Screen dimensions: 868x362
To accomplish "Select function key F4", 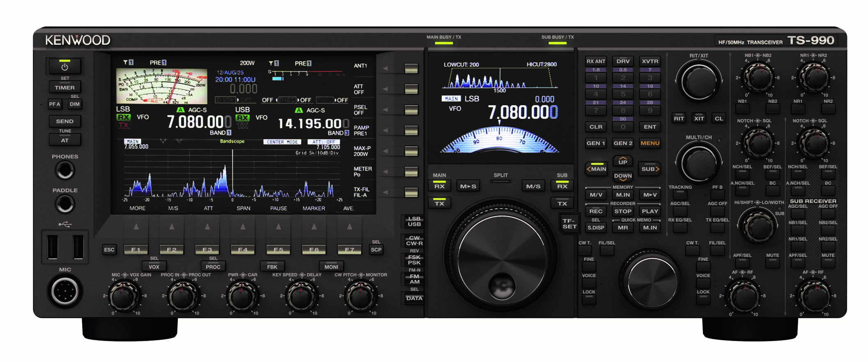I will coord(243,249).
